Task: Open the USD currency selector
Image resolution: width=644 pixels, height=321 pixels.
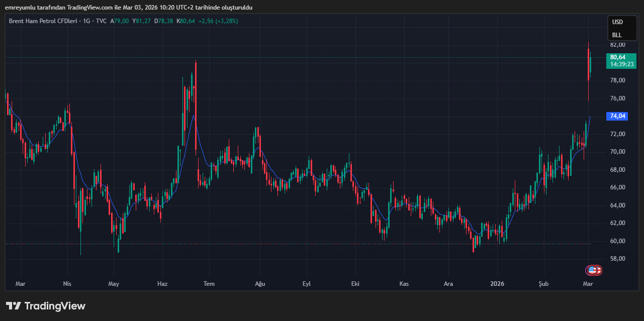Action: 617,22
